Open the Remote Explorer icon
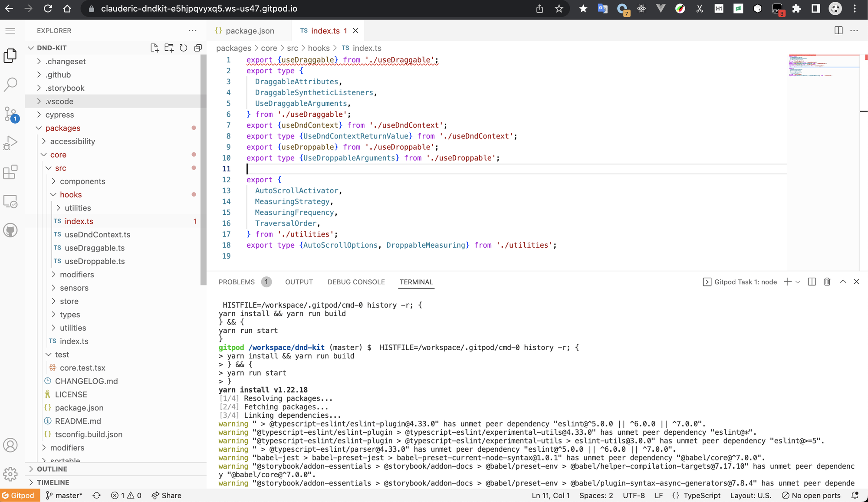Screen dimensions: 868x502 tap(10, 201)
